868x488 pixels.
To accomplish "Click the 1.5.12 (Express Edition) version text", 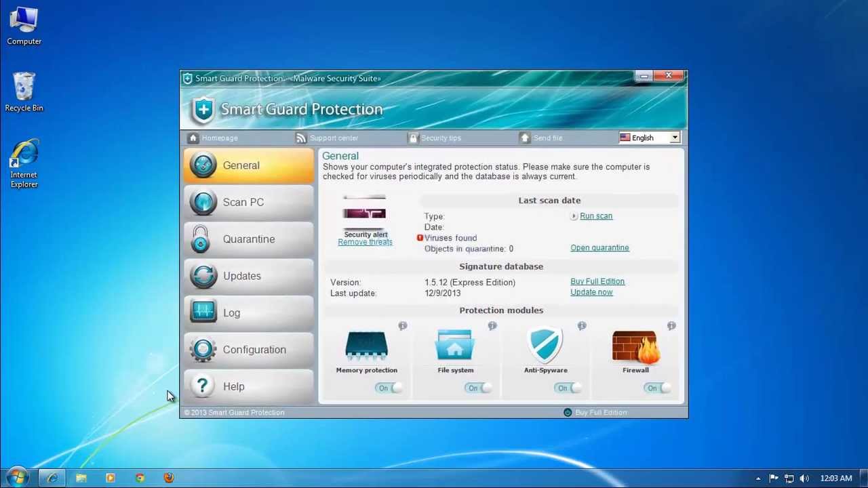I will (470, 283).
